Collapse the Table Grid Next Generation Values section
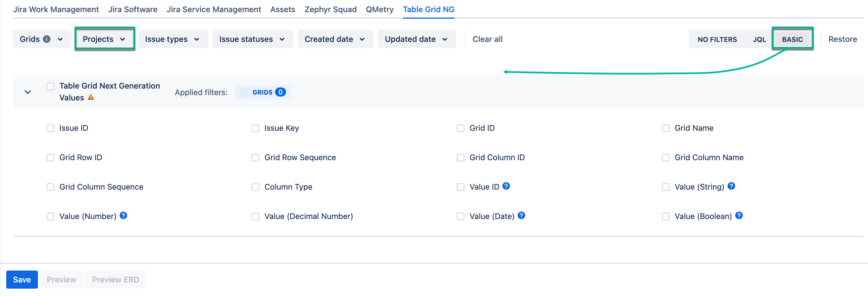This screenshot has height=296, width=868. tap(28, 92)
